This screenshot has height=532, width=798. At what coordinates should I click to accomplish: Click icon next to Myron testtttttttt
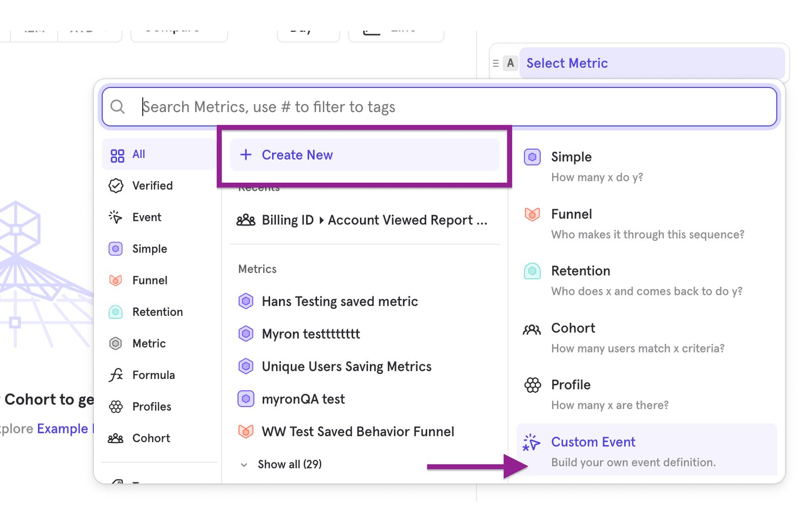click(246, 334)
